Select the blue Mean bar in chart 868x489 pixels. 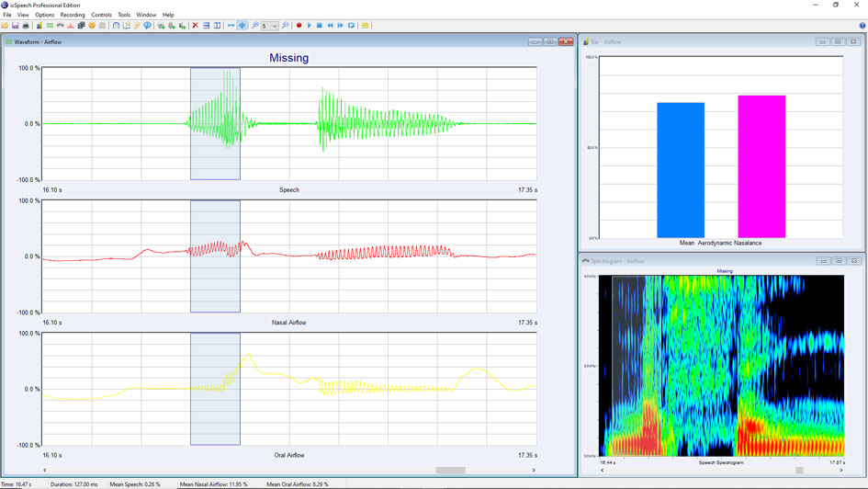(x=681, y=170)
